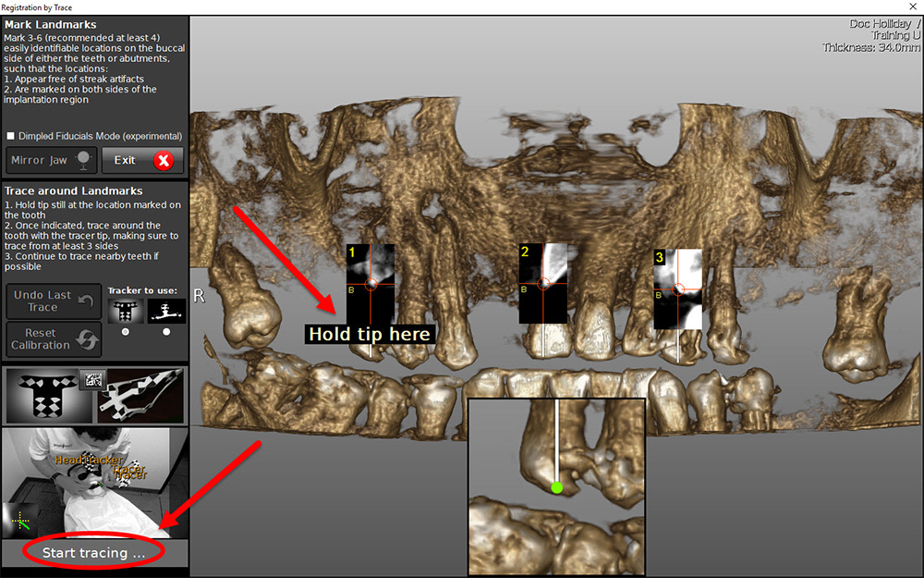Click the Mirror Jaw button
The height and width of the screenshot is (578, 924).
[52, 160]
